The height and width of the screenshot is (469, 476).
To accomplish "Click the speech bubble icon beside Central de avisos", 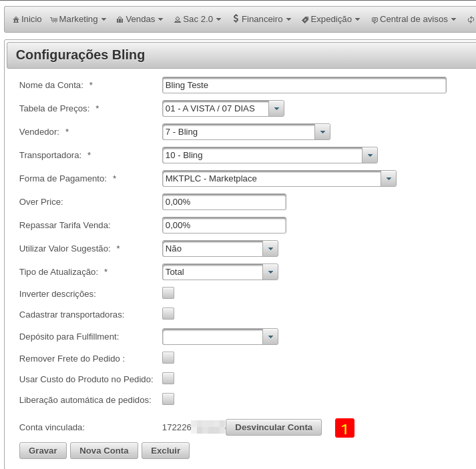I will click(375, 20).
